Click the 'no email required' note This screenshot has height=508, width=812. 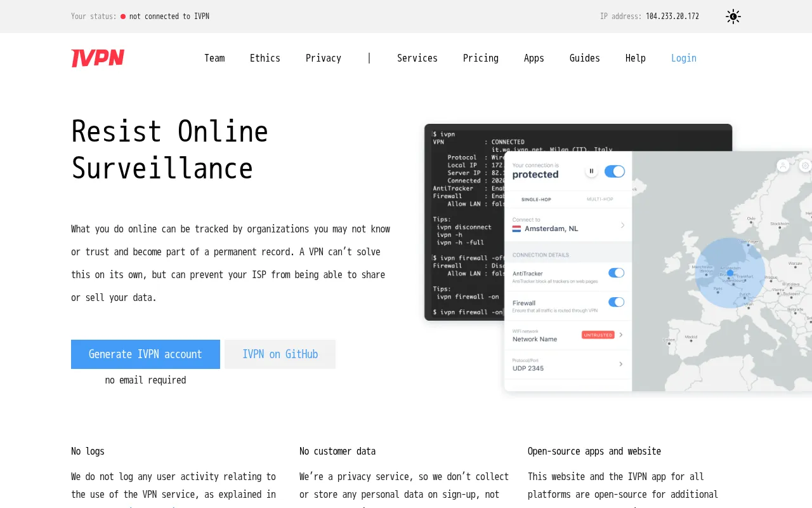pyautogui.click(x=145, y=380)
